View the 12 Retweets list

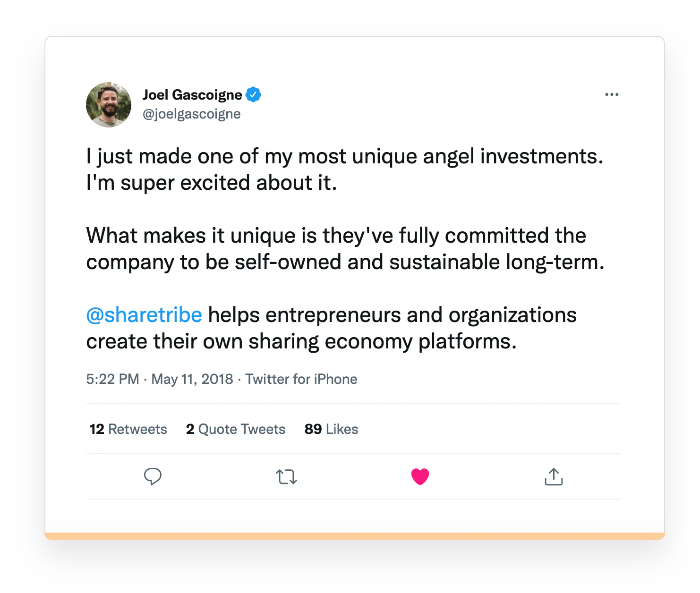(x=128, y=429)
